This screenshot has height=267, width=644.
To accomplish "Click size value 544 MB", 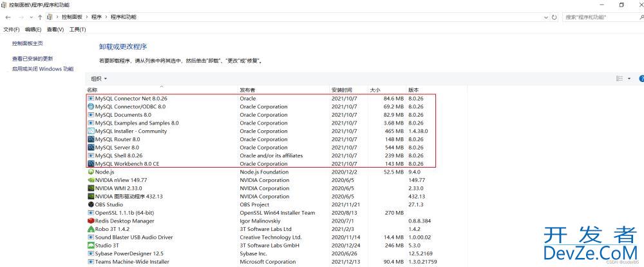I will click(393, 147).
